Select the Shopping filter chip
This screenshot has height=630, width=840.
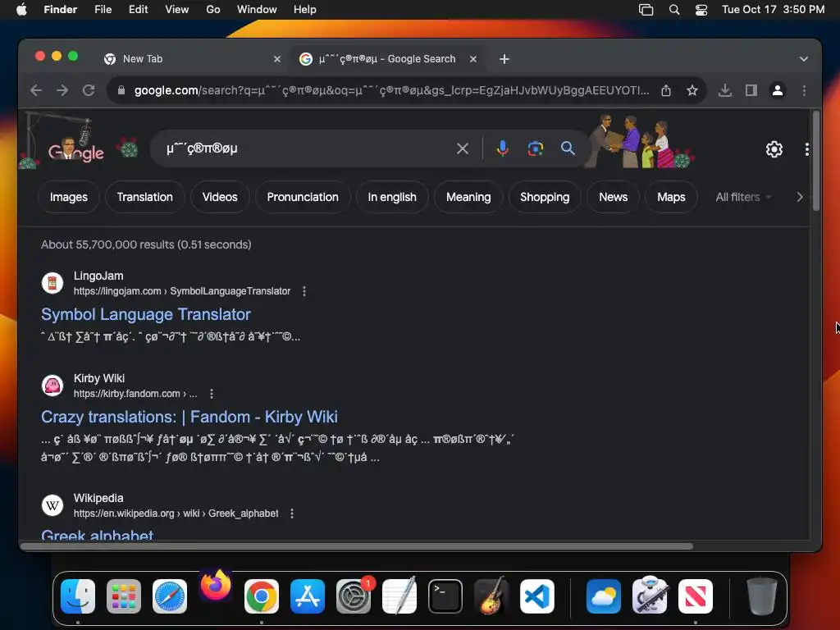[545, 197]
